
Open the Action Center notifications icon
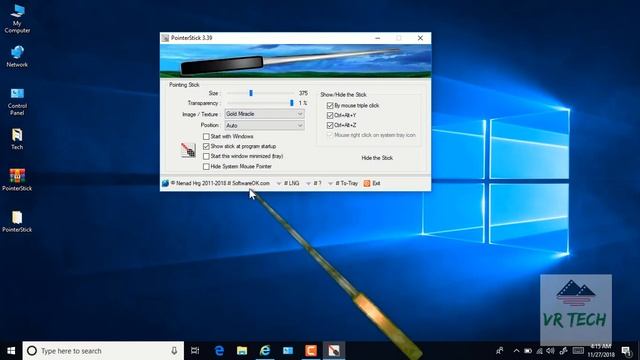tap(627, 351)
